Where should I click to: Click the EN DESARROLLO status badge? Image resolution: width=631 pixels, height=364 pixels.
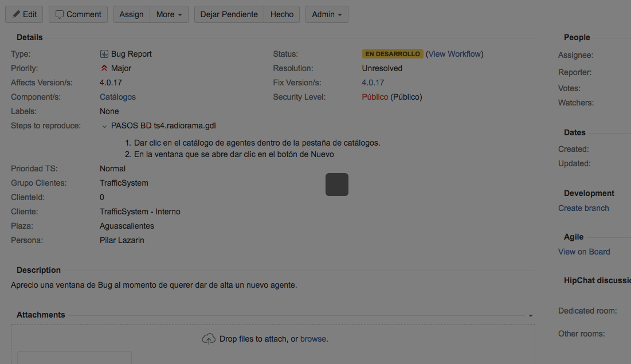393,54
